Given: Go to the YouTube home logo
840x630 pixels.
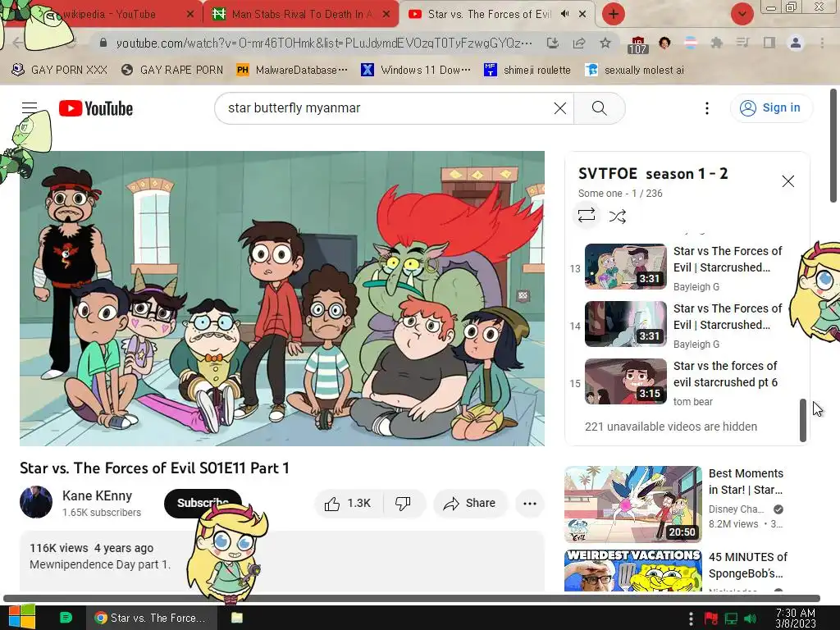Looking at the screenshot, I should point(96,108).
